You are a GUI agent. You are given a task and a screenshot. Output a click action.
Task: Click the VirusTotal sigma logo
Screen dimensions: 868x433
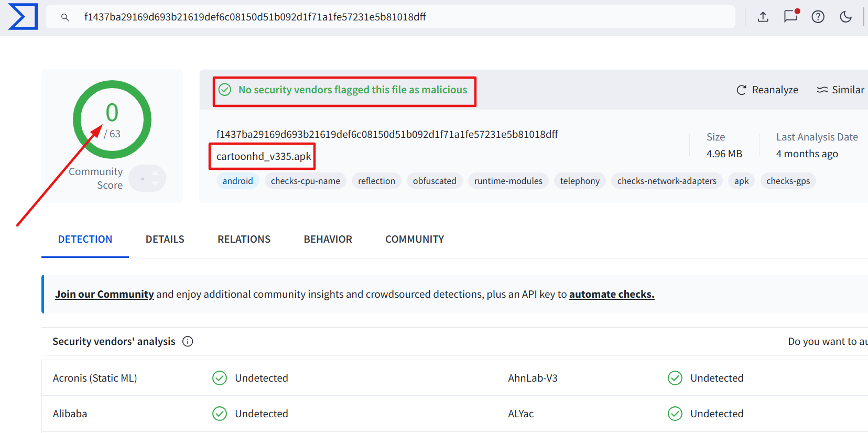click(x=23, y=17)
